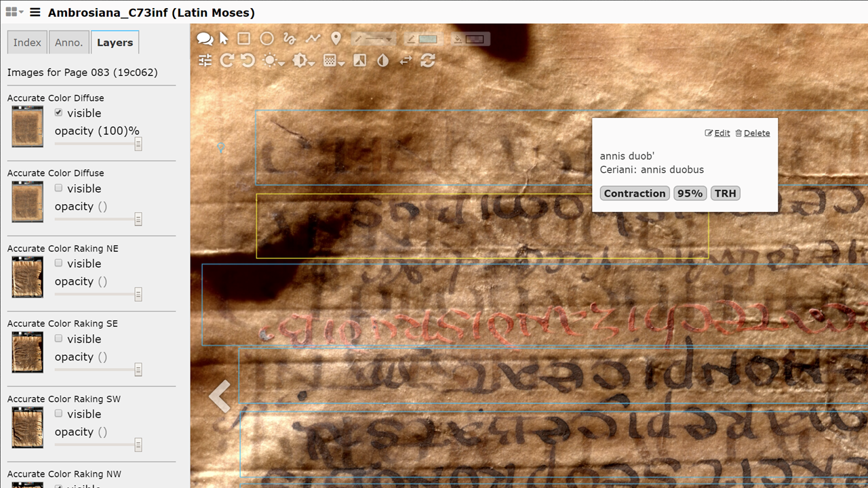Go to the previous page arrow
Image resolution: width=868 pixels, height=488 pixels.
[220, 396]
